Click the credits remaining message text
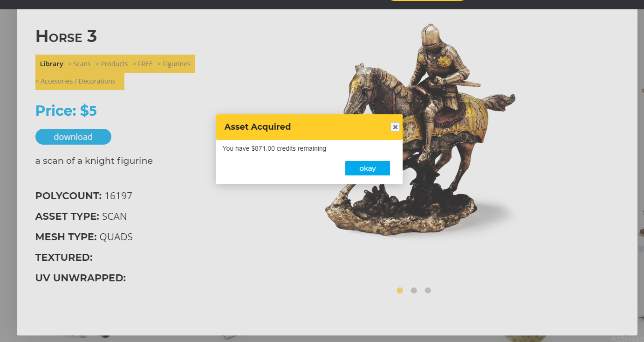 tap(274, 148)
